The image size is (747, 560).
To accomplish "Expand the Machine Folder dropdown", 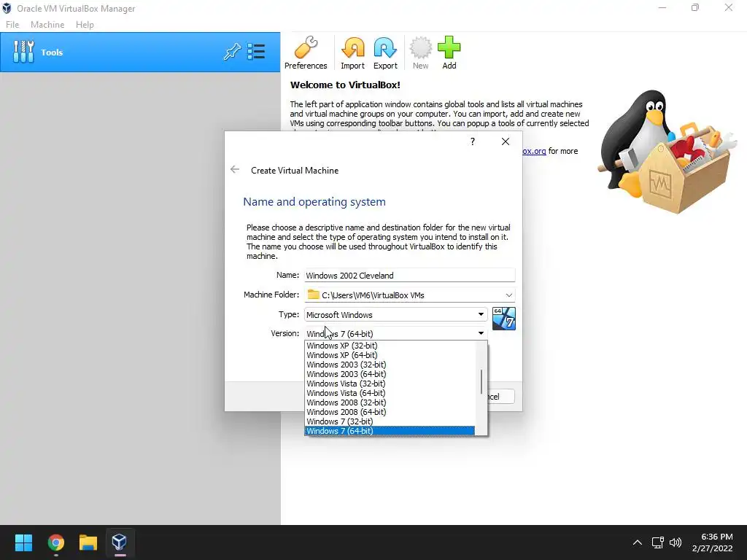I will point(508,295).
